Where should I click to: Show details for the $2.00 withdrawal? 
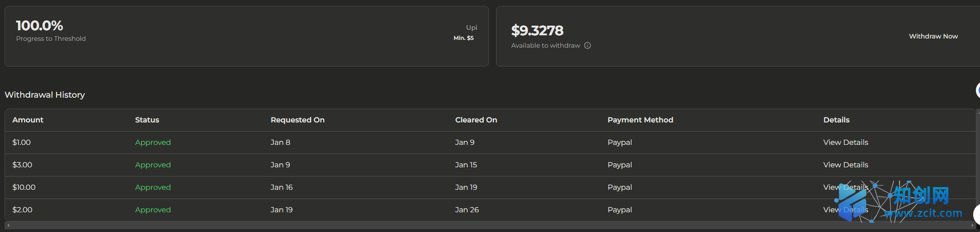845,210
